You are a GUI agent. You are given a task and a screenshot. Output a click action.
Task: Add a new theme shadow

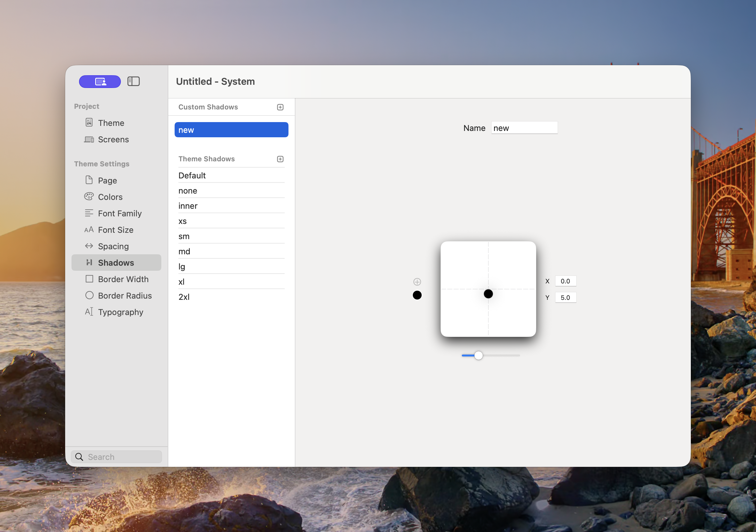(x=280, y=159)
